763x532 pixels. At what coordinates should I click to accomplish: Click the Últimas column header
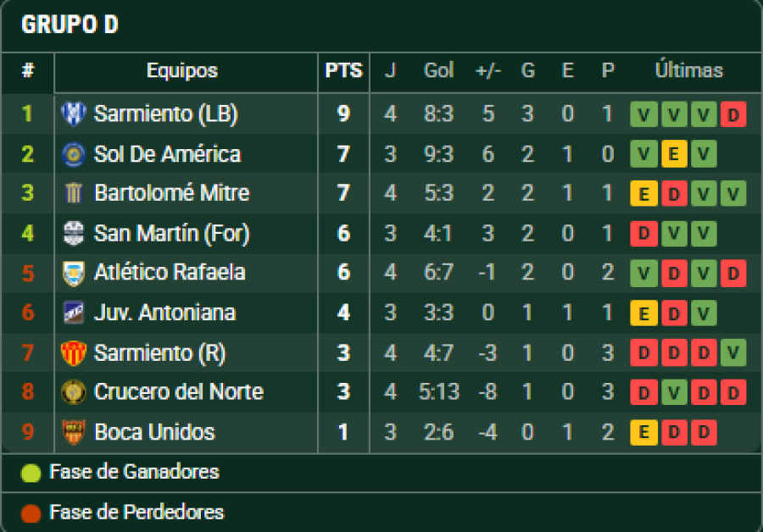tap(688, 71)
